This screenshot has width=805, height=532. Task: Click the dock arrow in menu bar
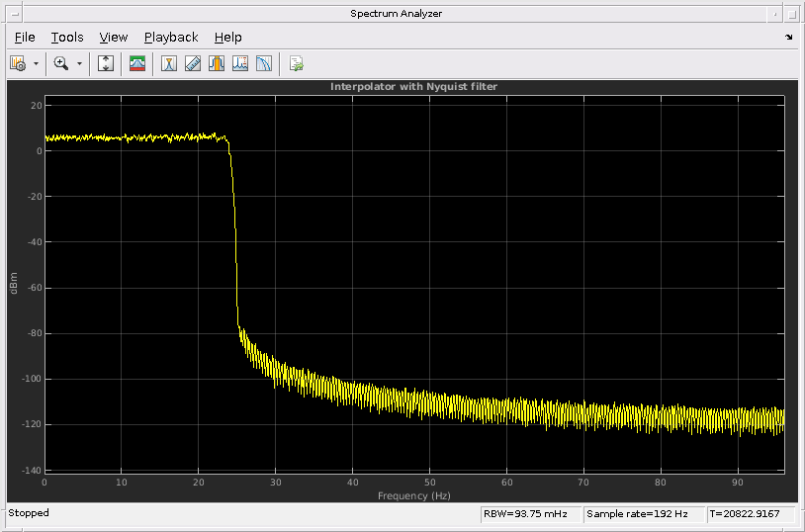point(788,37)
